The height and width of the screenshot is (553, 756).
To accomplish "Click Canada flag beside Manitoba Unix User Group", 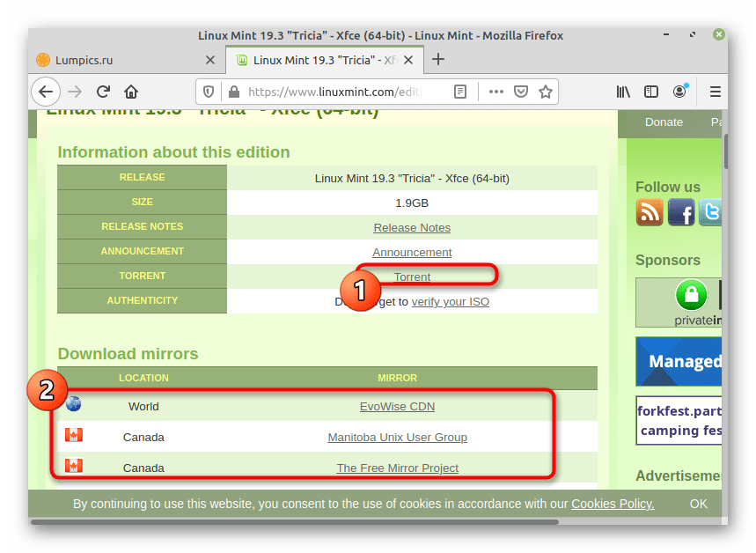I will tap(74, 435).
